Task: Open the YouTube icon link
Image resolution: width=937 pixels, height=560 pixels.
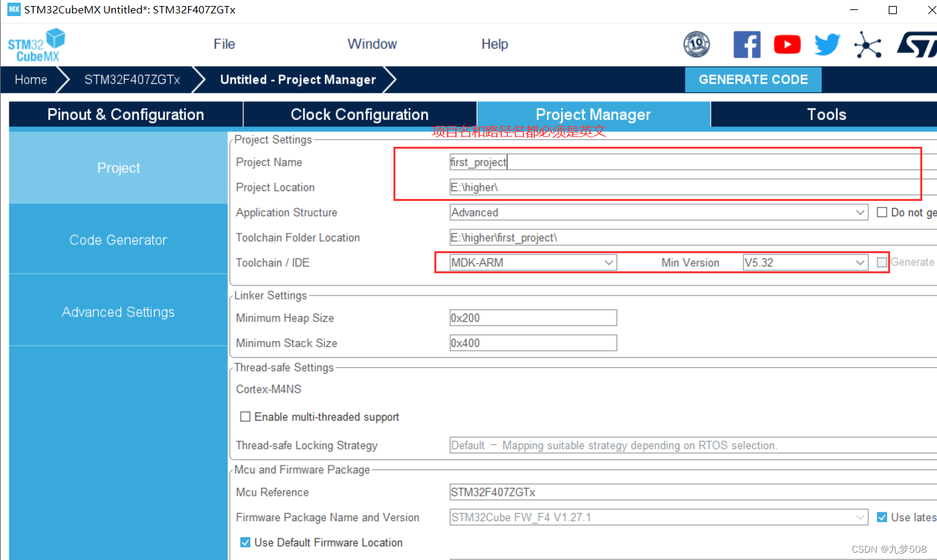Action: 787,45
